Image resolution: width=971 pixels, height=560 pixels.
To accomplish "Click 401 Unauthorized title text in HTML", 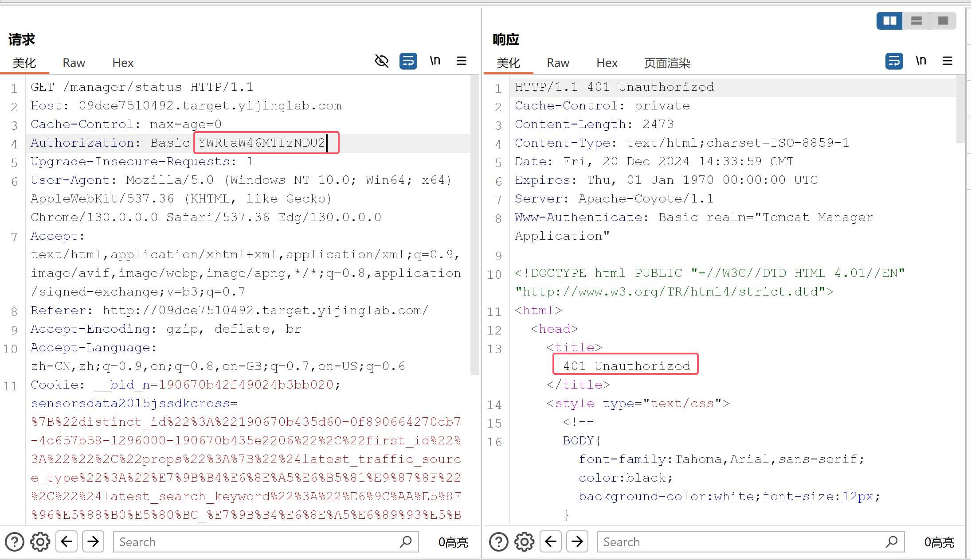I will pos(626,366).
